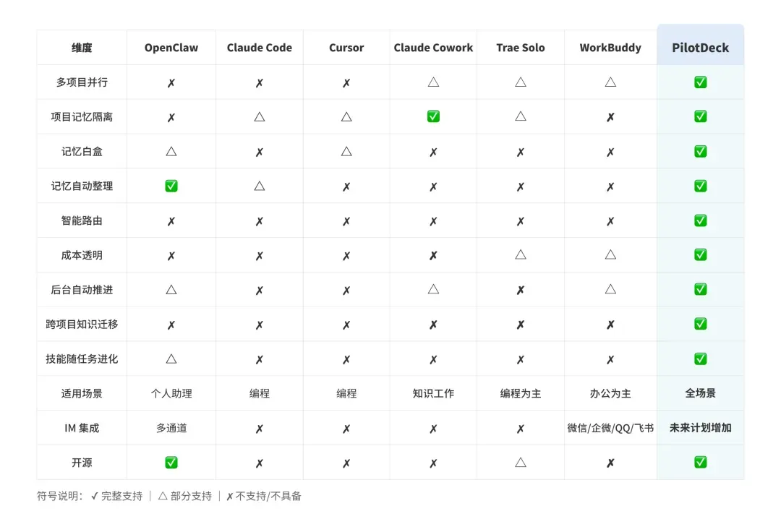Click the cross for Cursor 智能路由
The height and width of the screenshot is (532, 781).
point(346,221)
